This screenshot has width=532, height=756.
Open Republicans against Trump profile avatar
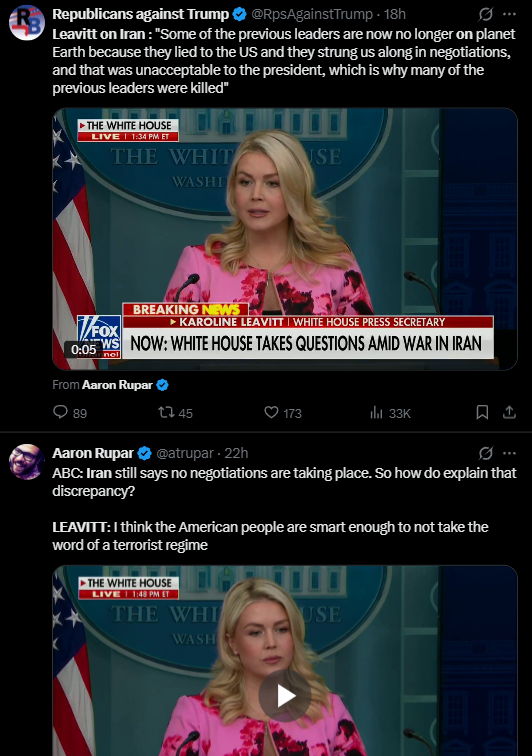[27, 23]
